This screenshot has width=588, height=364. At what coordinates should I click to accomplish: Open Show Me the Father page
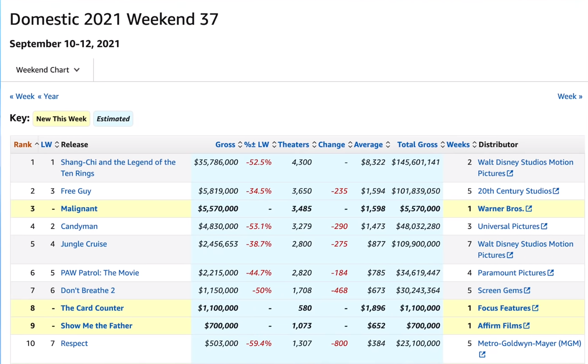[x=97, y=326]
